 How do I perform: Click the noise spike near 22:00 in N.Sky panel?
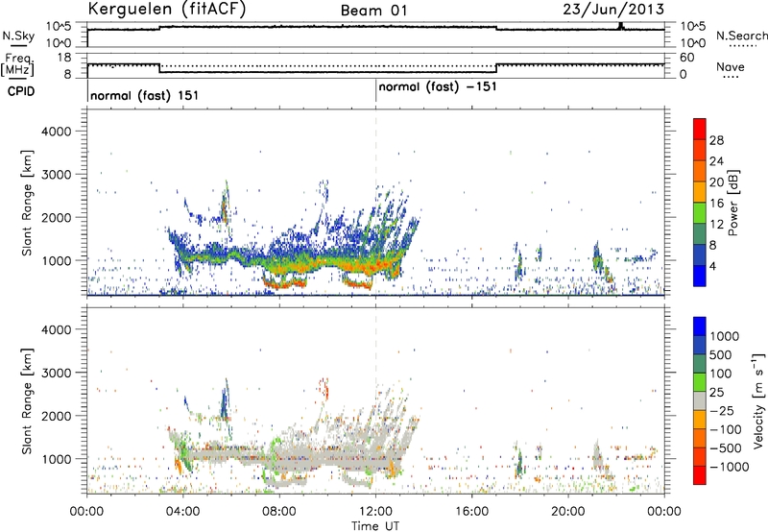(x=620, y=26)
